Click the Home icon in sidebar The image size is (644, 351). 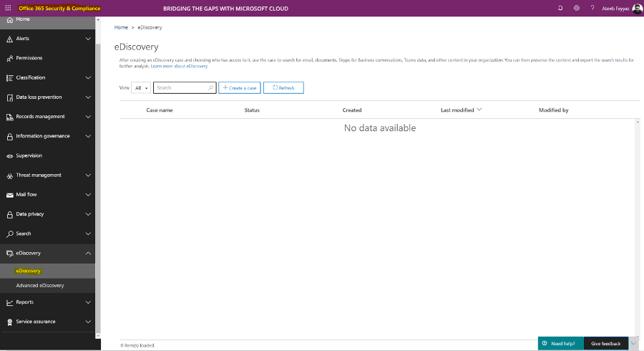pos(10,20)
